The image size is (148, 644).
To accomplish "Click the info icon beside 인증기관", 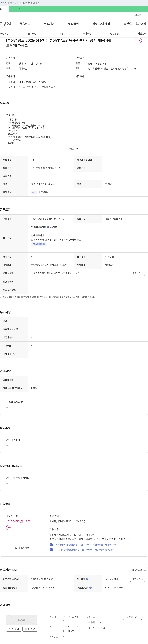I will (x=87, y=579).
